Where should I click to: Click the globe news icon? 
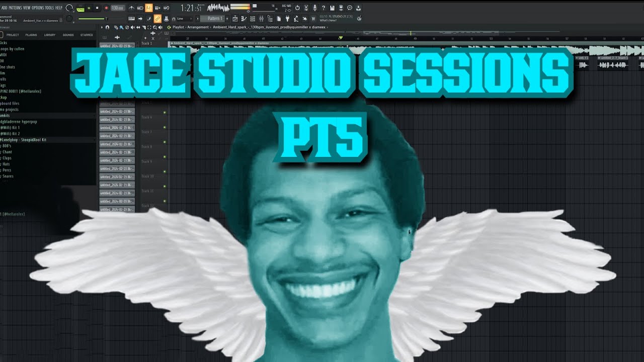coord(359,19)
